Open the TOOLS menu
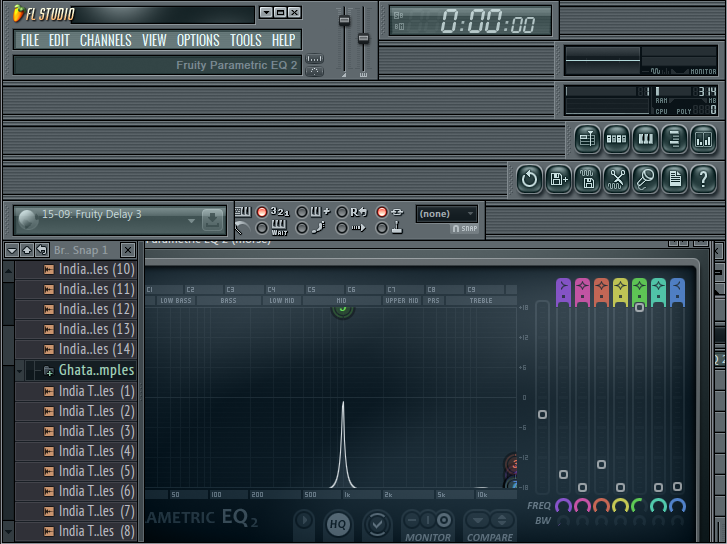727x544 pixels. pyautogui.click(x=246, y=40)
